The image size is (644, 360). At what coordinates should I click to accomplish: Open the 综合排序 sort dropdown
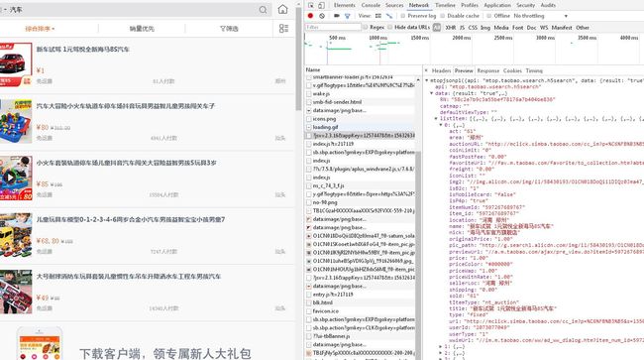pyautogui.click(x=40, y=29)
